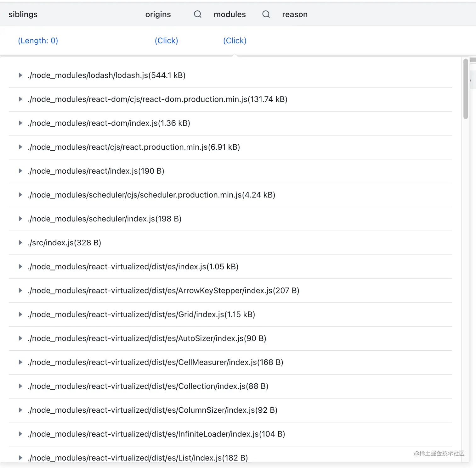Viewport: 476px width, 468px height.
Task: Click the search icon next to modules
Action: (x=266, y=14)
